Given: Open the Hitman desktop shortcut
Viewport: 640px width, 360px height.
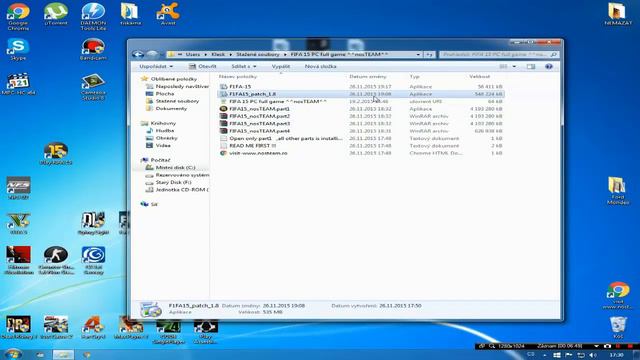Looking at the screenshot, I should tap(18, 260).
